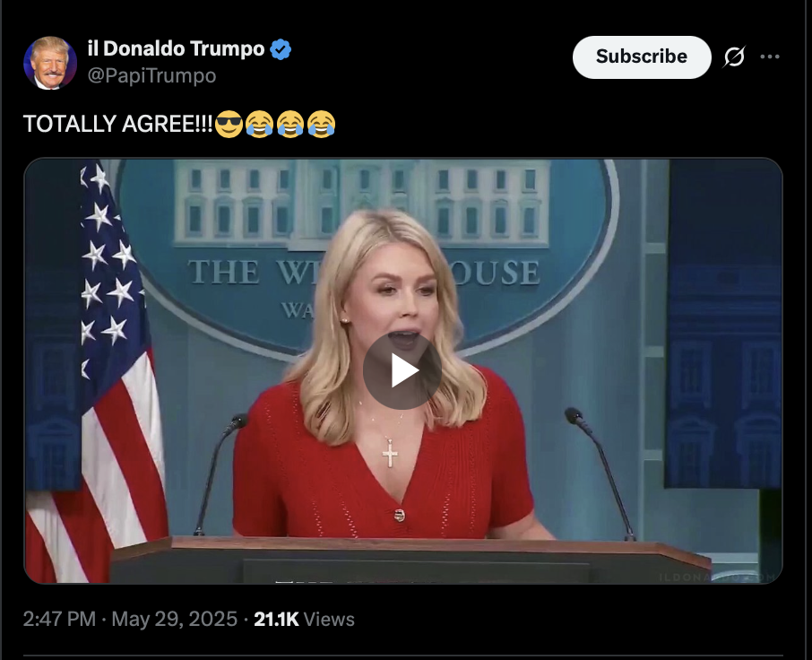812x660 pixels.
Task: Click the wooden podium in the video
Action: [409, 560]
